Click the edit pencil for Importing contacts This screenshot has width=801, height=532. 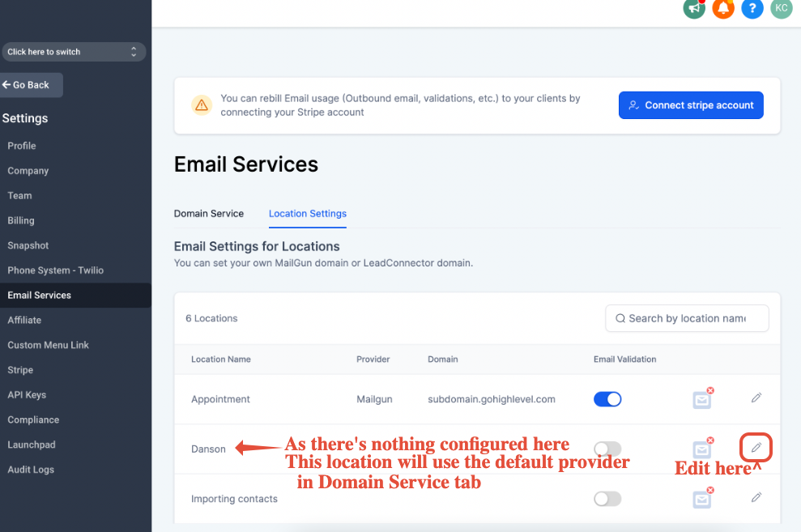(x=756, y=498)
